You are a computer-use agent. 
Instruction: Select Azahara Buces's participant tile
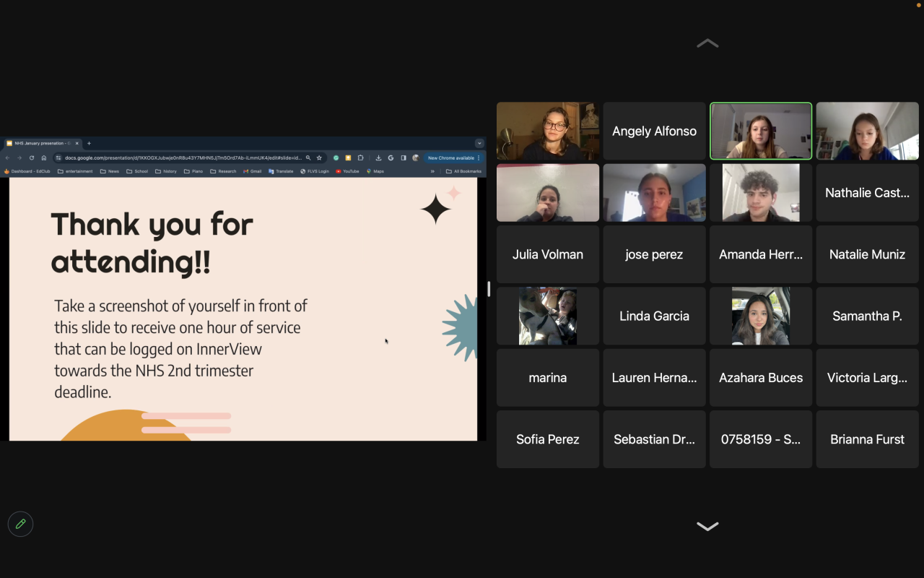point(761,378)
